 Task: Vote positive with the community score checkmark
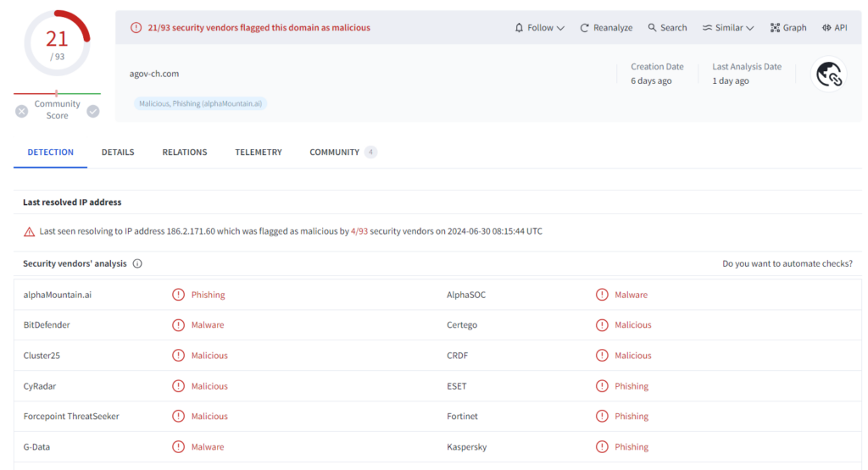click(x=93, y=111)
